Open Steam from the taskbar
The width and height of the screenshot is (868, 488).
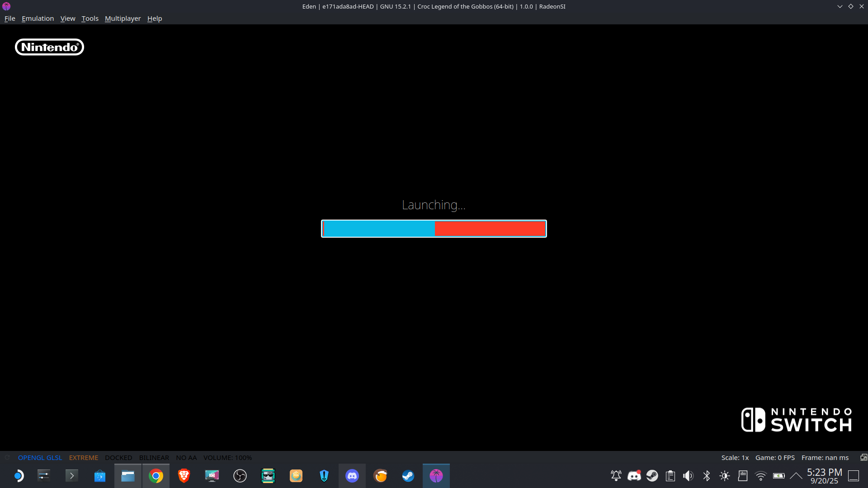408,476
